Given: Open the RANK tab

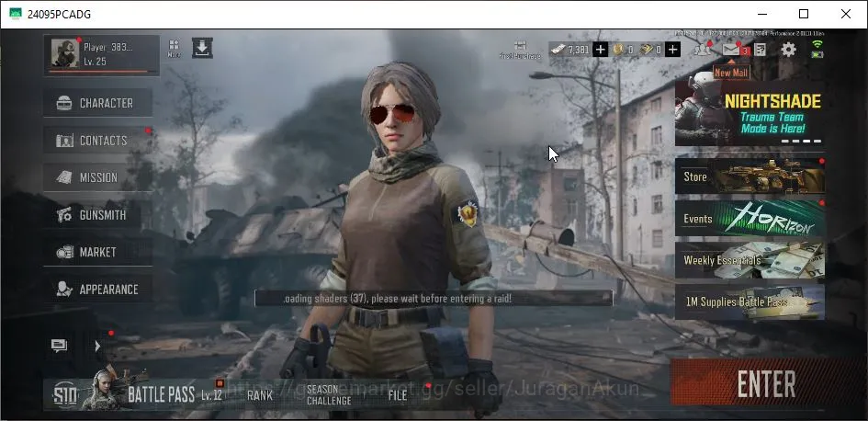Looking at the screenshot, I should pos(260,395).
